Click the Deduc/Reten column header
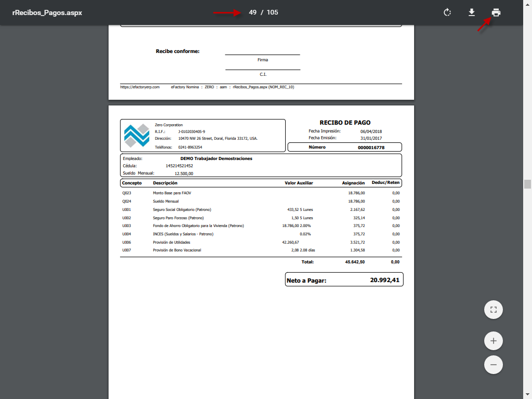 pyautogui.click(x=387, y=183)
